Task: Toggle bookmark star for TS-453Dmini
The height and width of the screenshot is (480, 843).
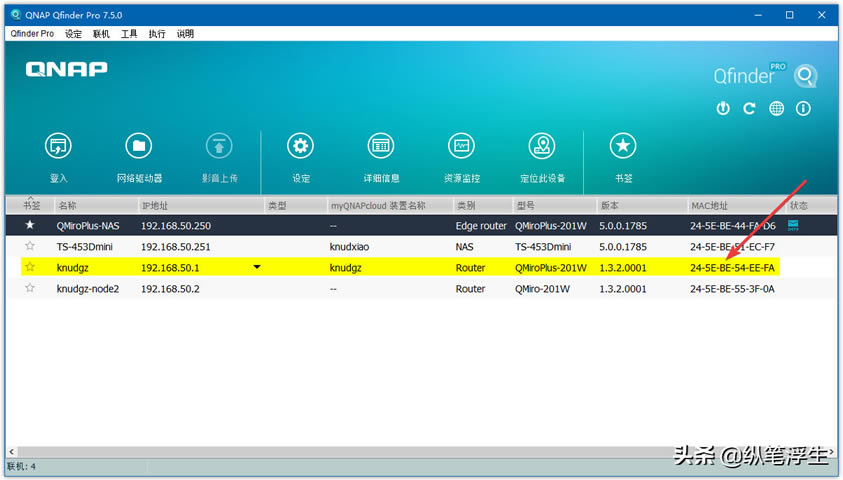Action: [x=30, y=246]
